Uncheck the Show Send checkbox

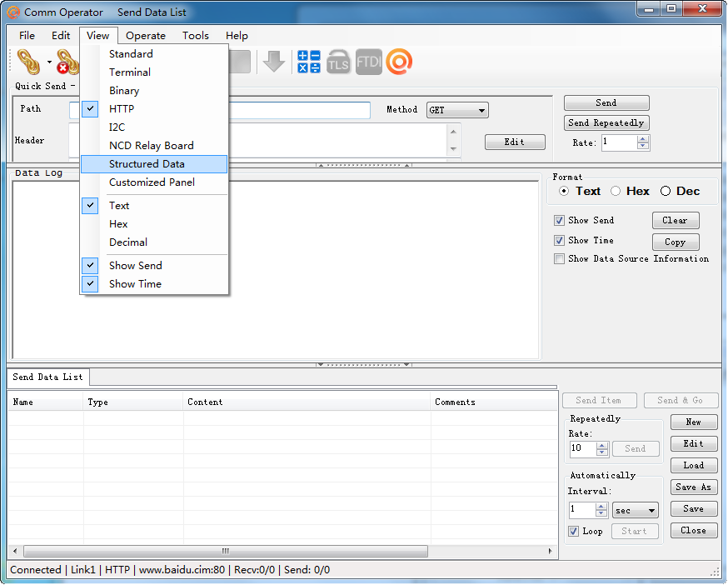pos(560,221)
